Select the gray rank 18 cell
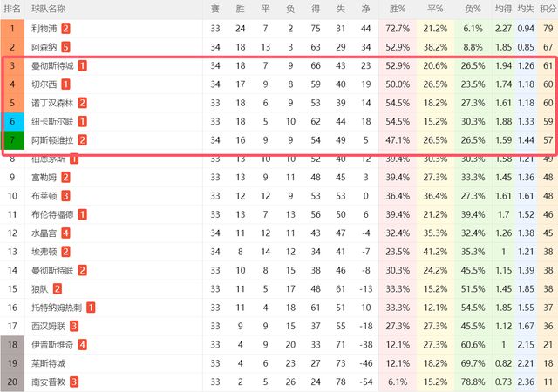This screenshot has height=392, width=558. coord(12,345)
